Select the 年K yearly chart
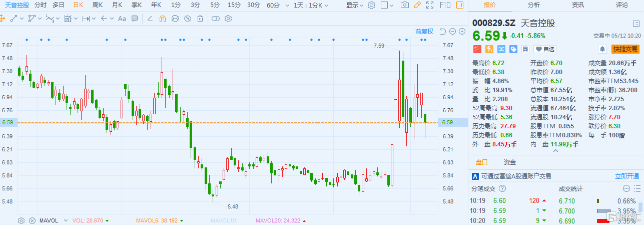This screenshot has width=644, height=225. tap(156, 5)
